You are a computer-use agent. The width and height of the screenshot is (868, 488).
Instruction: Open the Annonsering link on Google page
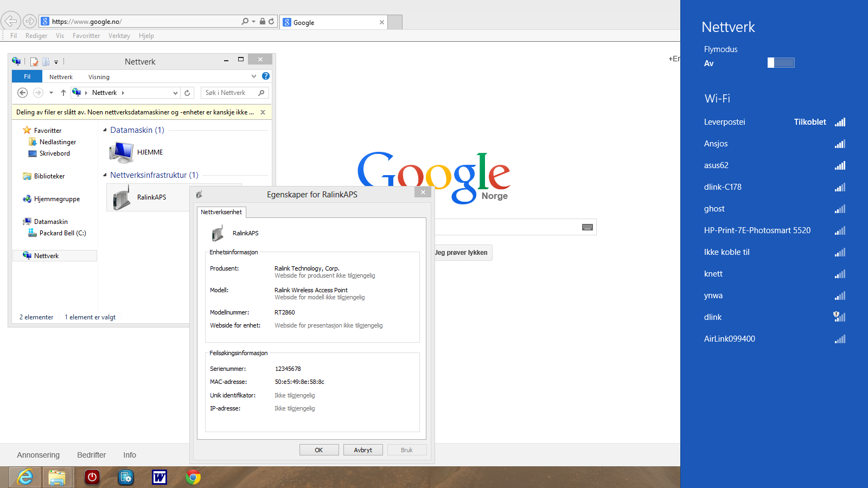tap(38, 455)
